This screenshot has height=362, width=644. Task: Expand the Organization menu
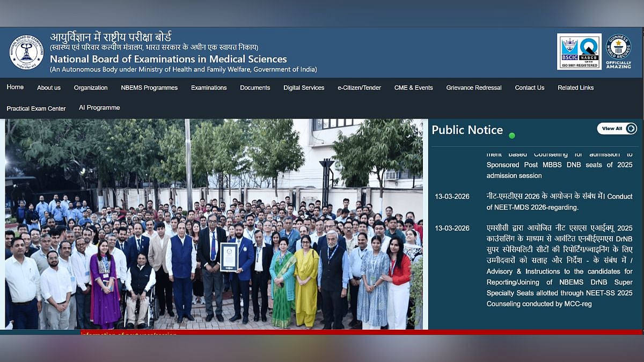pos(91,87)
